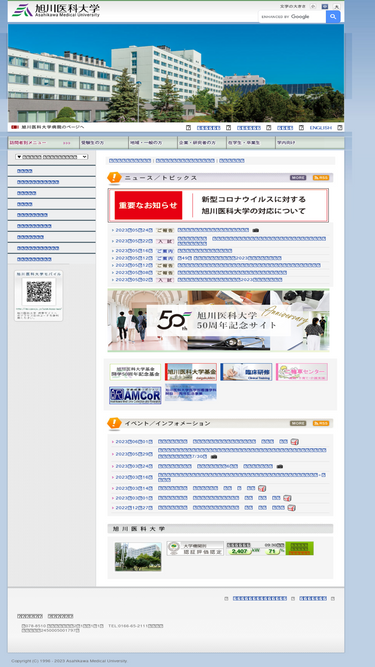Click in the Google search input field

[x=292, y=17]
